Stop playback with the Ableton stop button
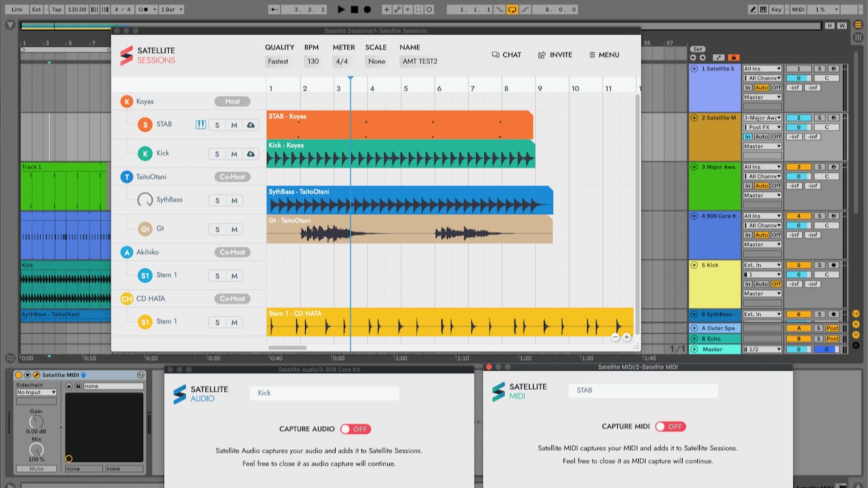The height and width of the screenshot is (488, 868). tap(354, 9)
